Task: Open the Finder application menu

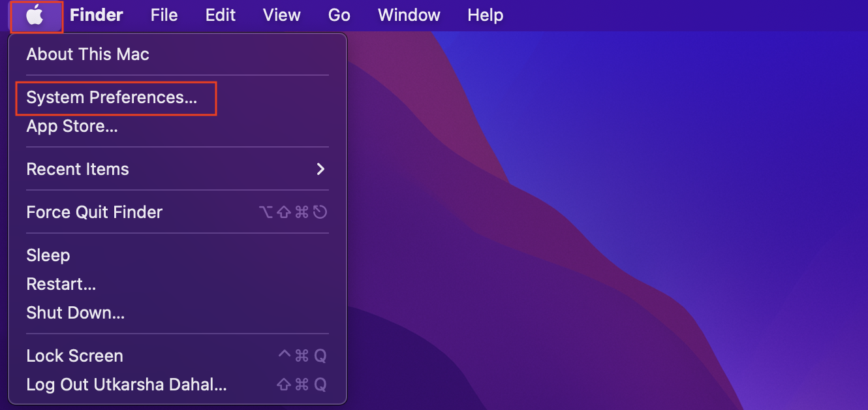Action: (95, 14)
